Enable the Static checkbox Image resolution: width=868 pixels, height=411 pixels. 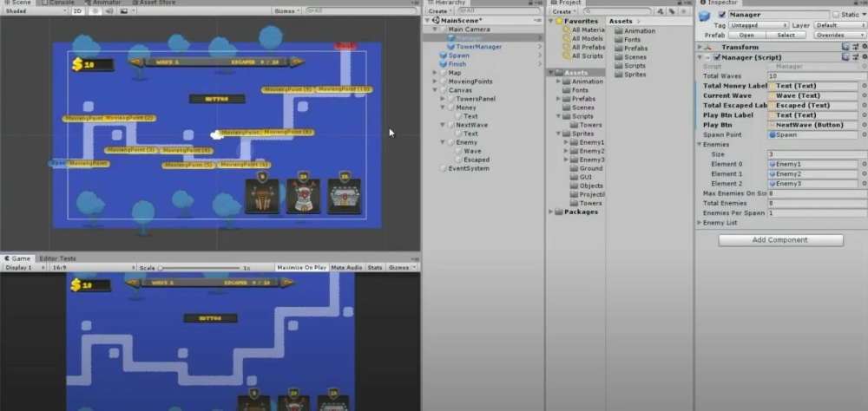pos(836,15)
